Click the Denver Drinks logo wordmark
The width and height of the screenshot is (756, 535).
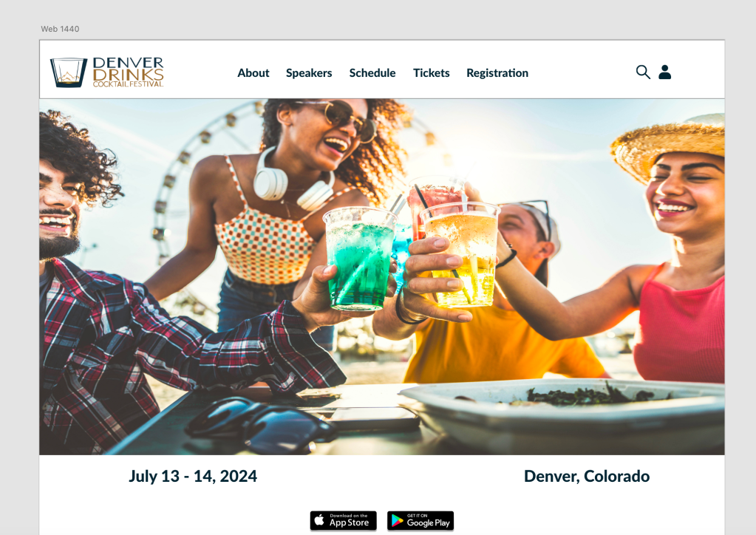click(x=129, y=72)
